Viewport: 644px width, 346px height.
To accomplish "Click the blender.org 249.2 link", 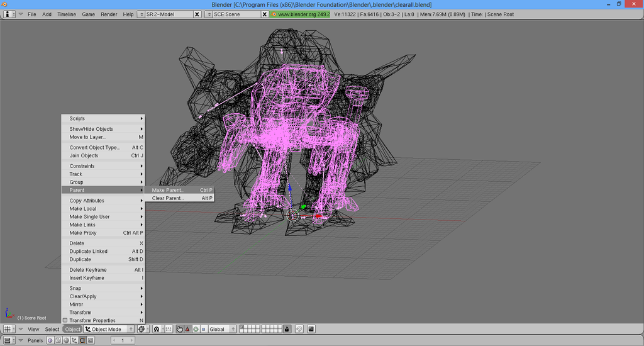I will click(x=300, y=14).
